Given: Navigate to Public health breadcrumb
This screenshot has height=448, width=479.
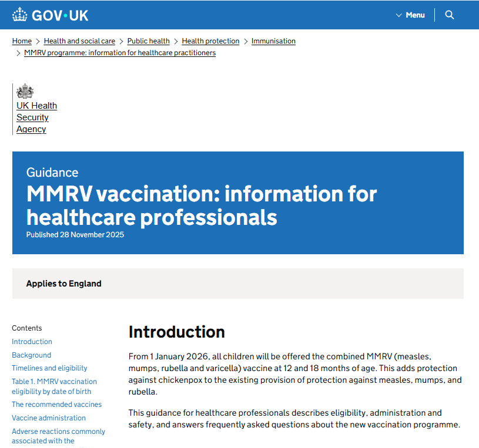Looking at the screenshot, I should [148, 41].
